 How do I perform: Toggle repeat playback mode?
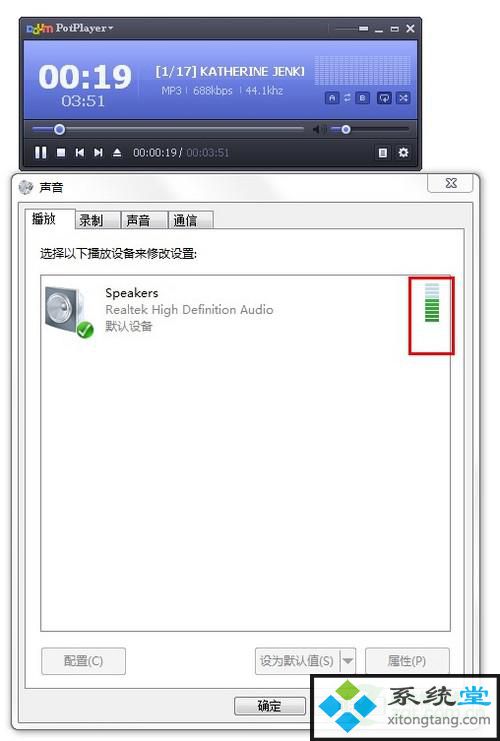384,98
